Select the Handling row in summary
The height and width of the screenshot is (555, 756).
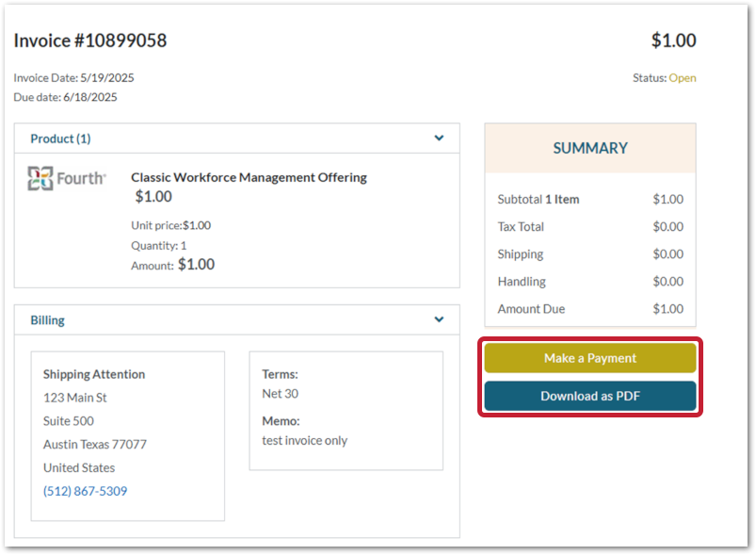coord(589,281)
